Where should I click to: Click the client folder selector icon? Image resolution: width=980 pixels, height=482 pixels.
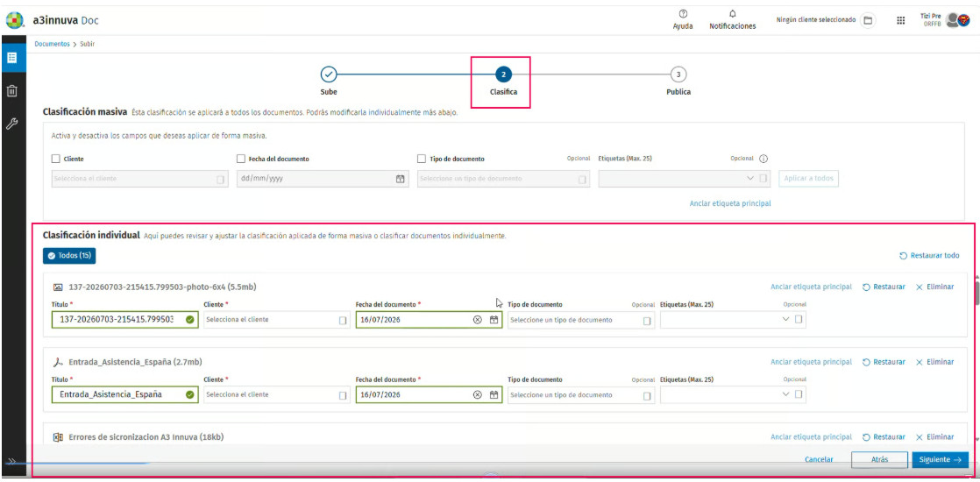[868, 20]
